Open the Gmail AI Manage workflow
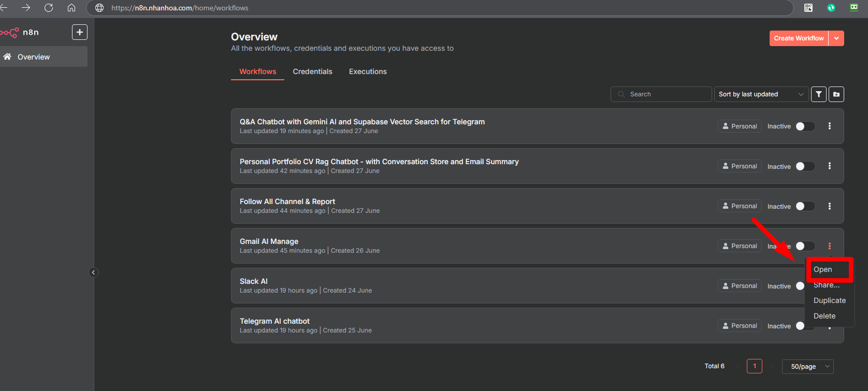 coord(269,241)
